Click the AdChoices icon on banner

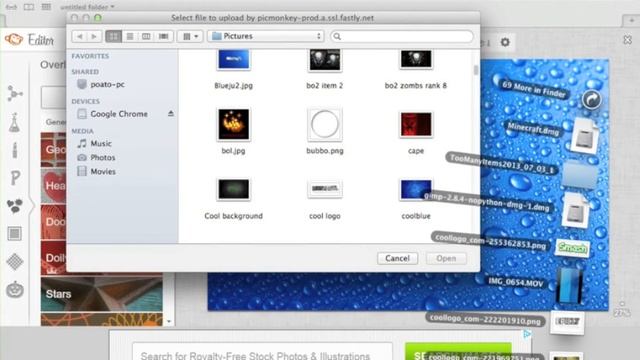click(x=527, y=334)
